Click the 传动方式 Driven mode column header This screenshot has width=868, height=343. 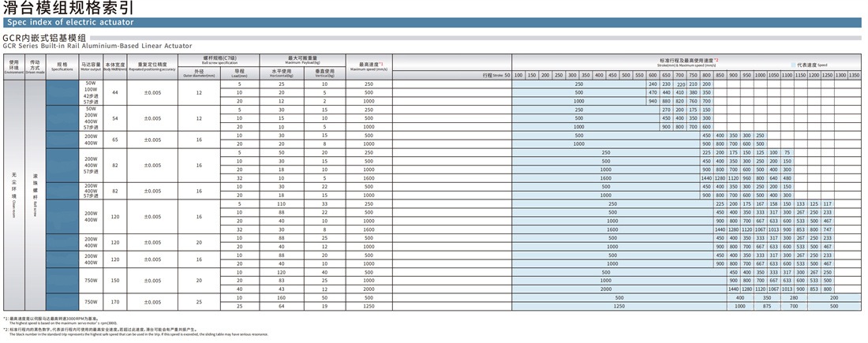[35, 67]
